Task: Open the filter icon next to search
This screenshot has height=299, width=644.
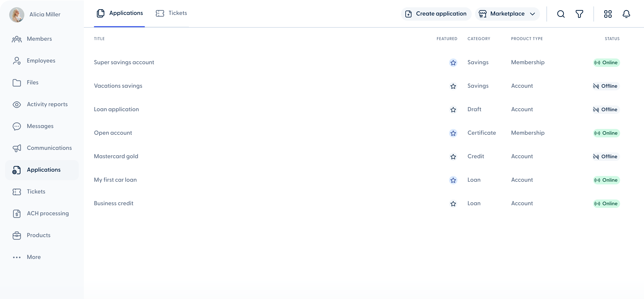Action: 579,14
